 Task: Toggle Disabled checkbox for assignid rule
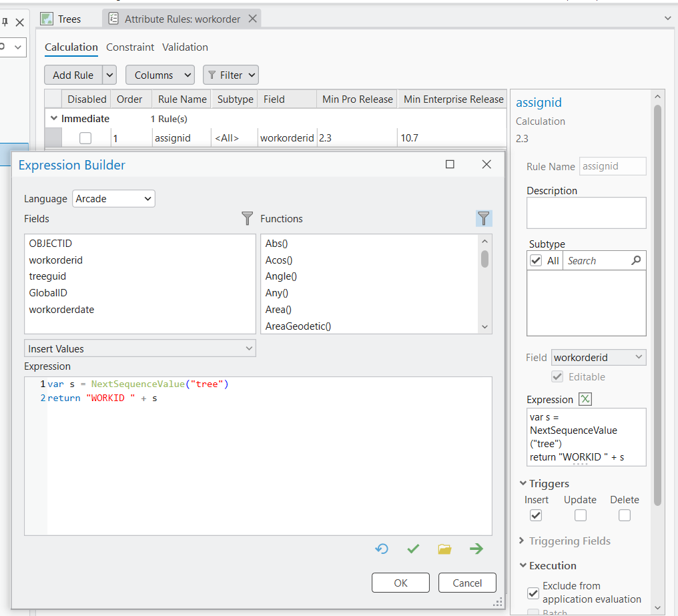85,138
